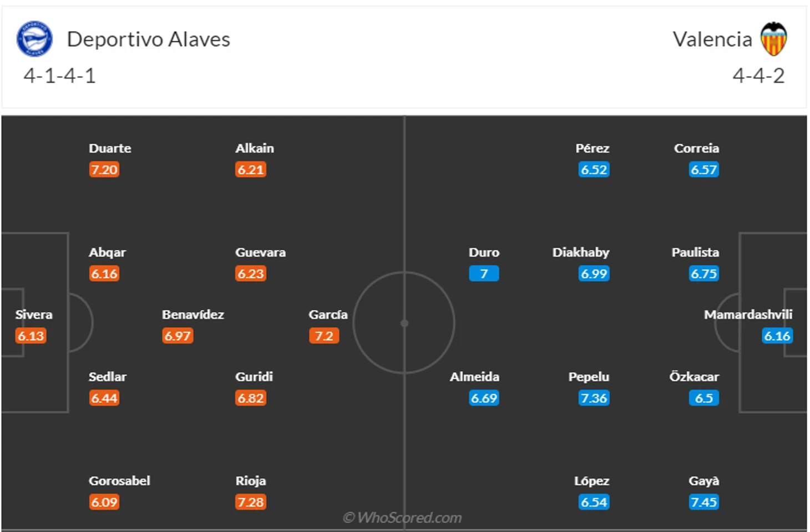
Task: Select player name Benavídez
Action: point(193,315)
